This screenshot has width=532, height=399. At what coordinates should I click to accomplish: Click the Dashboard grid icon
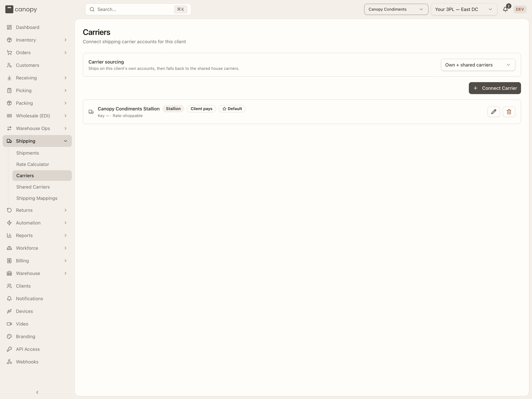(x=9, y=27)
